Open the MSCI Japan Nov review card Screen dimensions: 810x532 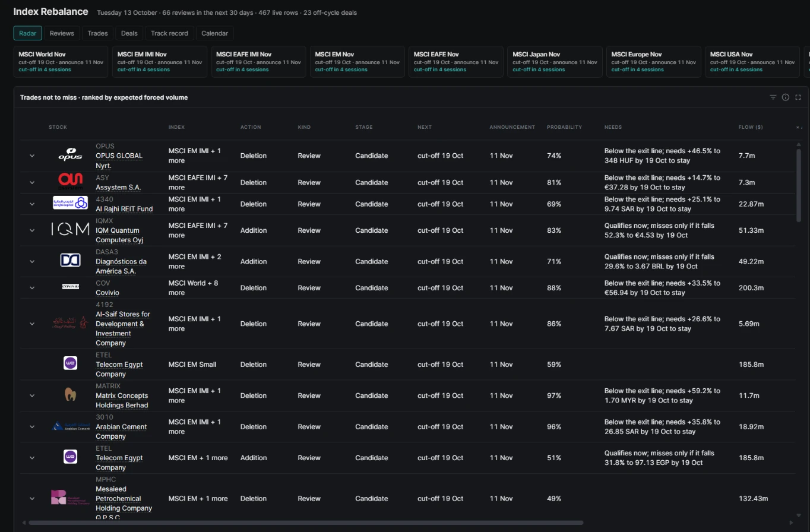click(x=555, y=62)
